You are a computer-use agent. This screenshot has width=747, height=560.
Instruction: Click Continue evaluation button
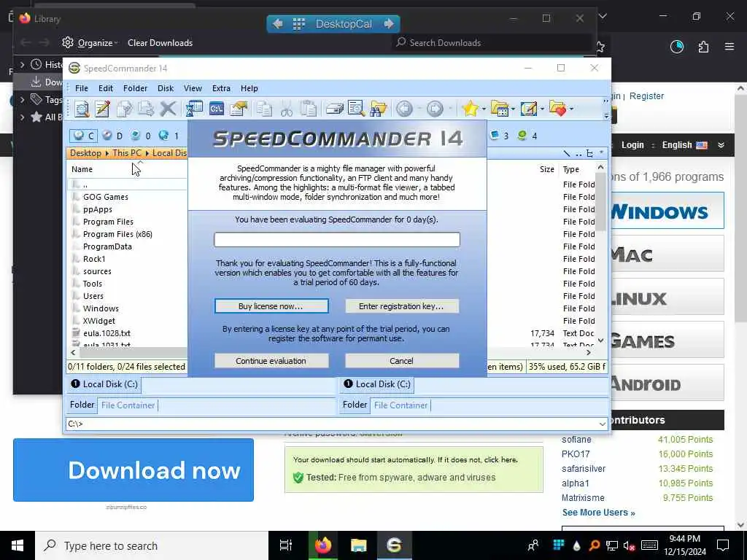pos(271,361)
